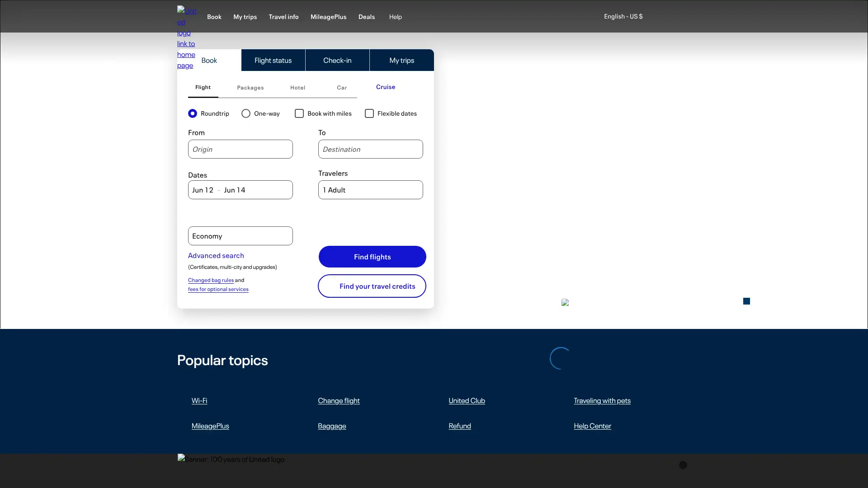Select the Packages sub-tab

point(250,88)
